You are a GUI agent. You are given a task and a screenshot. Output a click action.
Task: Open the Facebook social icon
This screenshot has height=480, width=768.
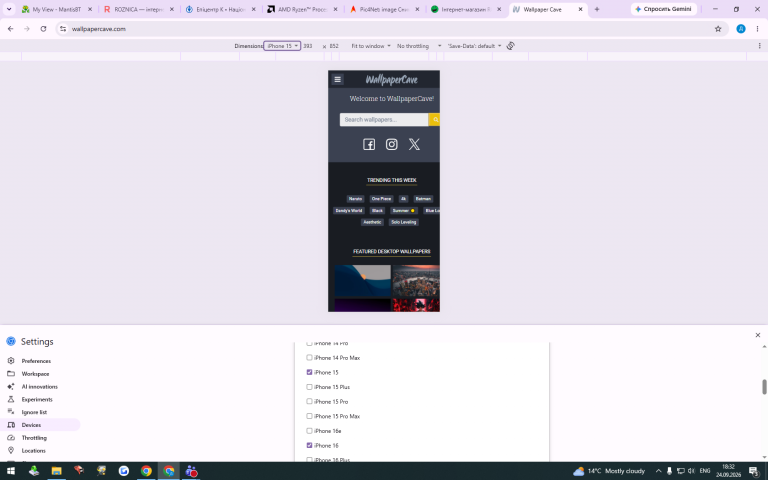click(x=369, y=144)
